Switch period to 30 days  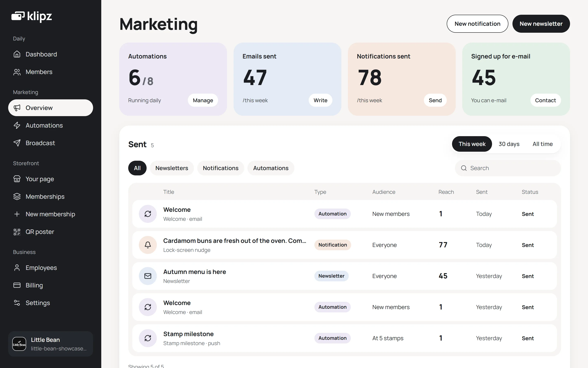click(x=509, y=144)
